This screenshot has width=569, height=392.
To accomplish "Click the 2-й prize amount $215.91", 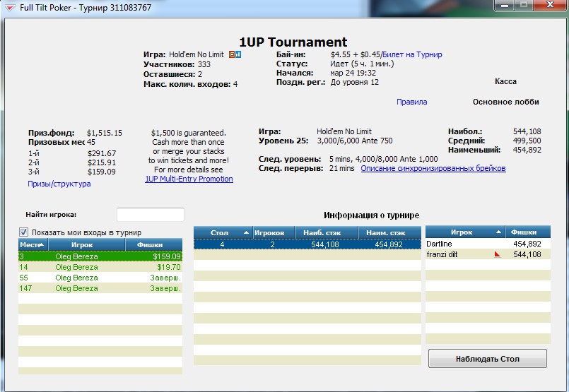I will point(102,162).
